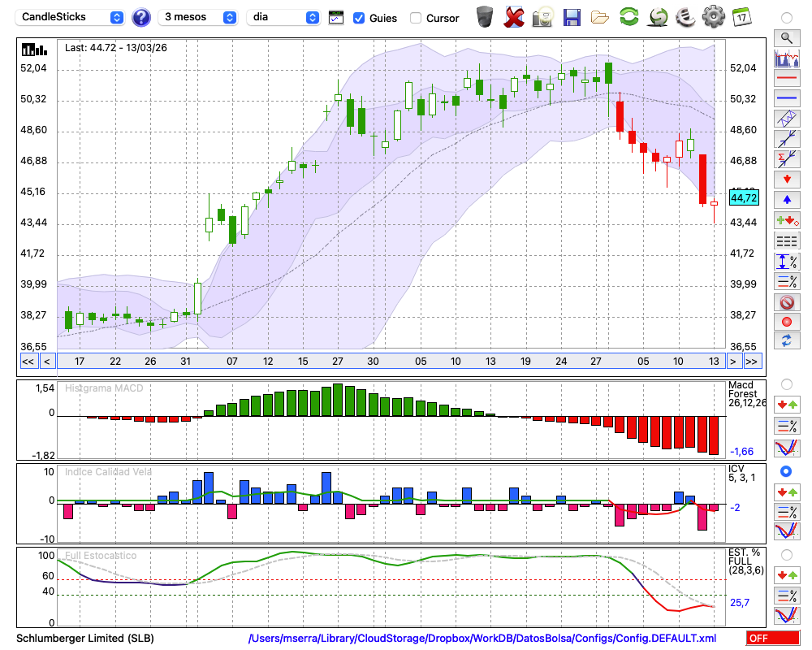Uncheck the Guies checkbox
This screenshot has width=812, height=650.
tap(358, 18)
